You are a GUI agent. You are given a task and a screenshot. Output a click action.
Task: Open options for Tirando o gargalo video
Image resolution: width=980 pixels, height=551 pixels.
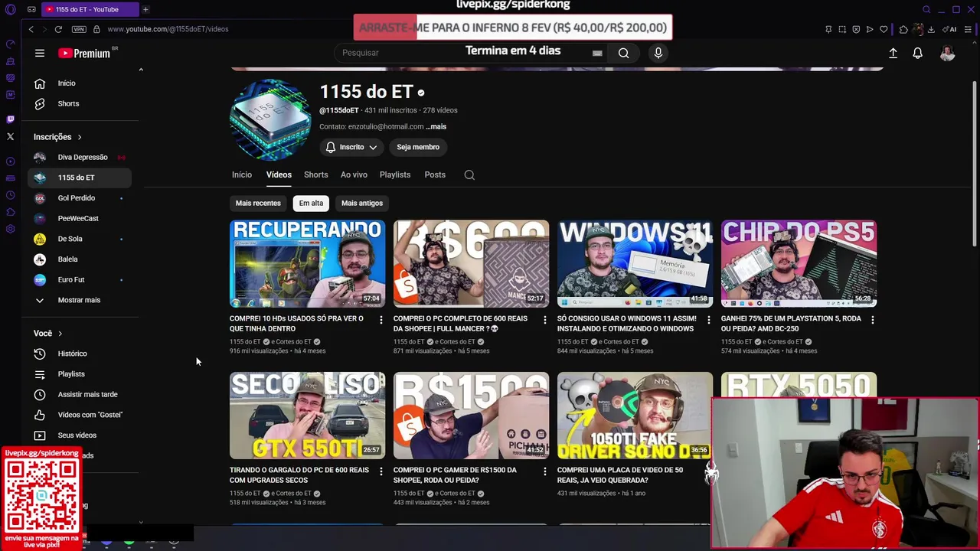point(381,471)
